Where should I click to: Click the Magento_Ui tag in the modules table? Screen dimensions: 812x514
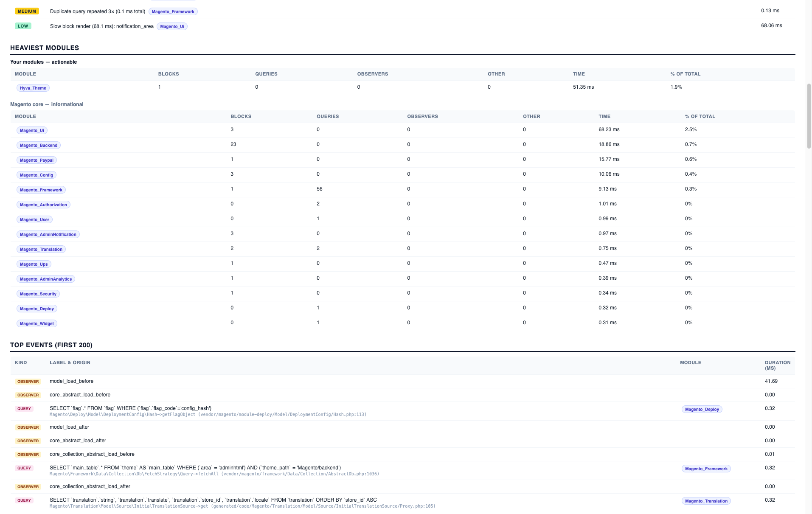point(32,130)
